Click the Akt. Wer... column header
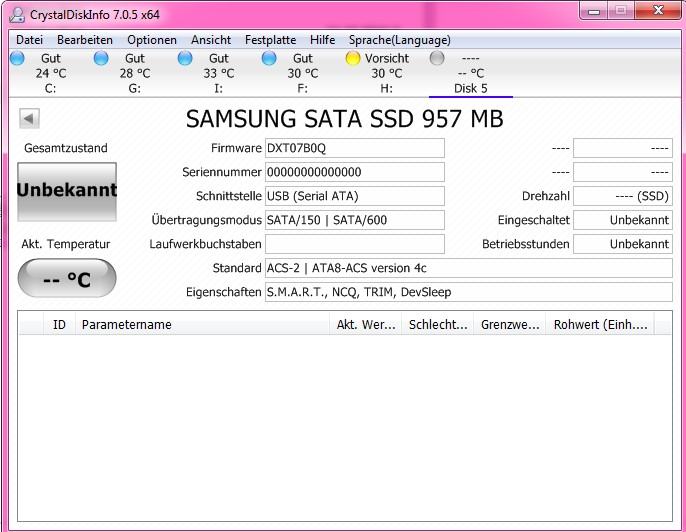 pos(365,324)
